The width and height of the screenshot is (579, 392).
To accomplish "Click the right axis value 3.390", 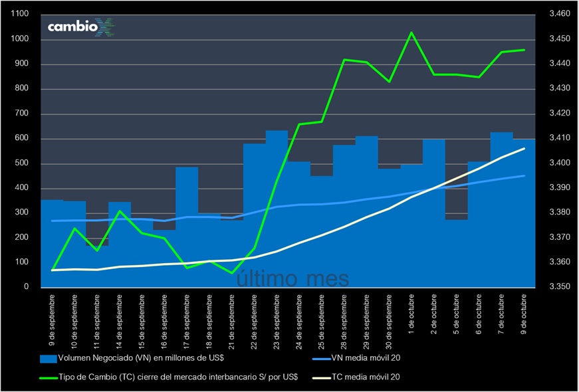I will (560, 188).
